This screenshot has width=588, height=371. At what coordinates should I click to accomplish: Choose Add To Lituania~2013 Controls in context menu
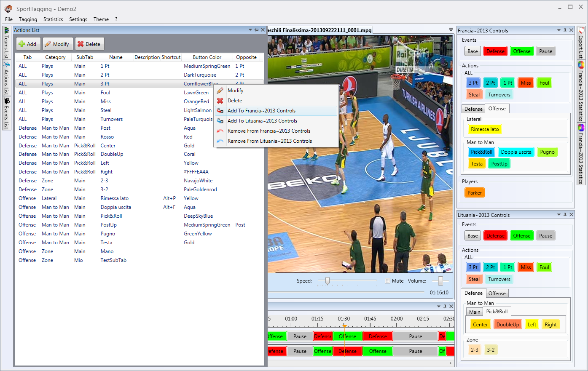point(262,121)
